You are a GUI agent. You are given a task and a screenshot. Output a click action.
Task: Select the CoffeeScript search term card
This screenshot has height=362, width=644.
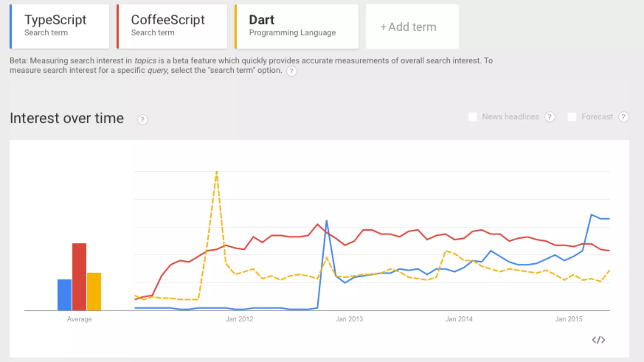(x=172, y=26)
